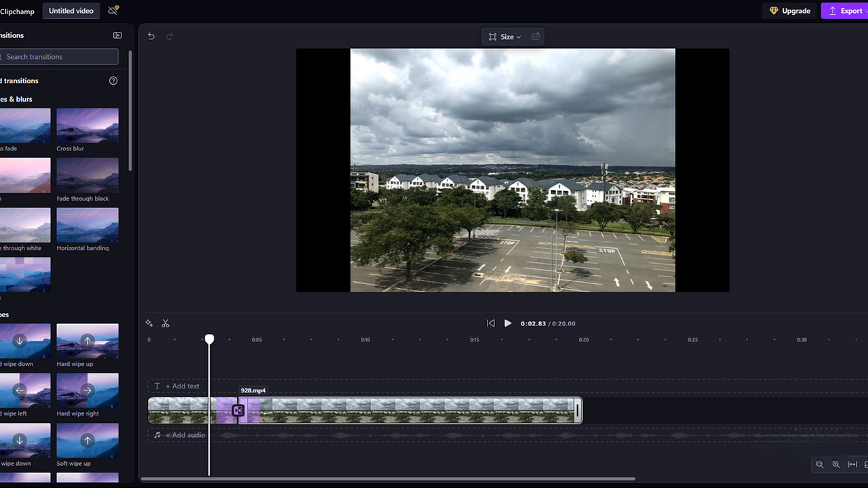
Task: Click the Undo arrow icon
Action: pyautogui.click(x=151, y=36)
